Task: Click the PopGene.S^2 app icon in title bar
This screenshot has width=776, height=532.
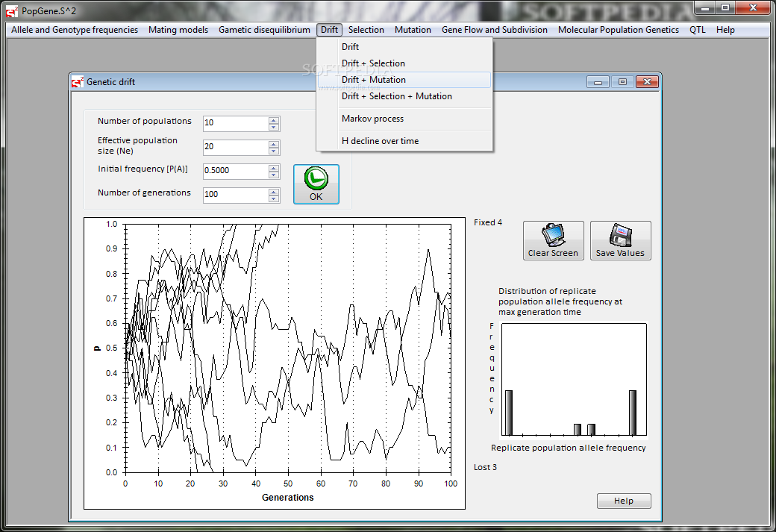Action: tap(12, 10)
